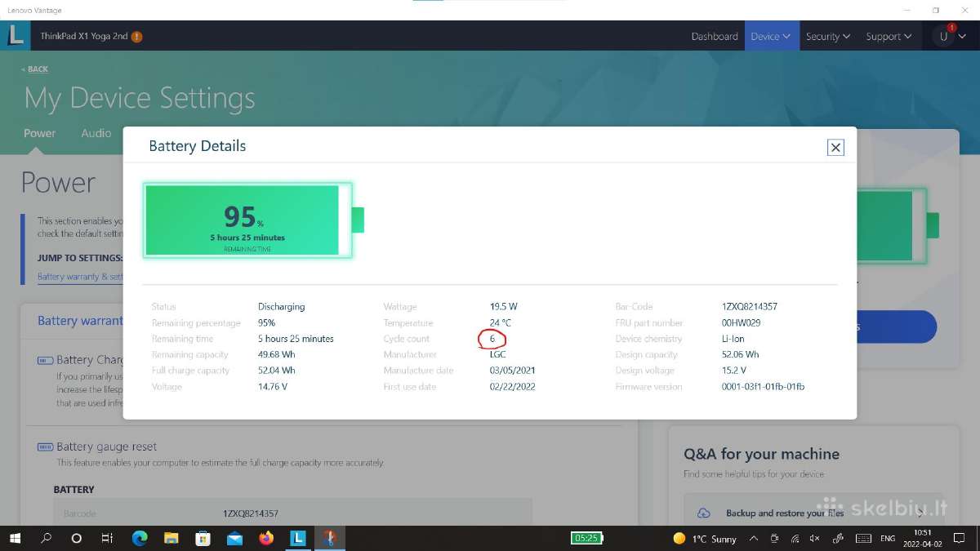980x551 pixels.
Task: Switch to the Audio tab
Action: (96, 133)
